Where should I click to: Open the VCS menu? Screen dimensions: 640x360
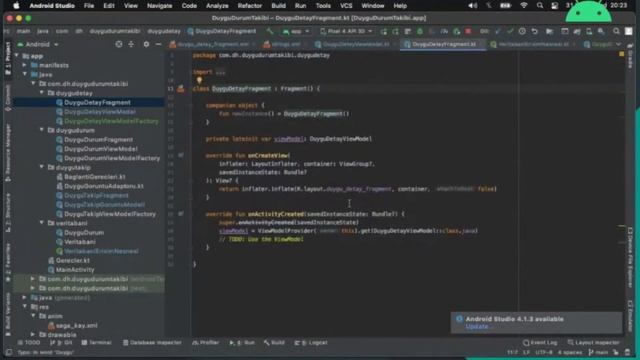click(346, 6)
